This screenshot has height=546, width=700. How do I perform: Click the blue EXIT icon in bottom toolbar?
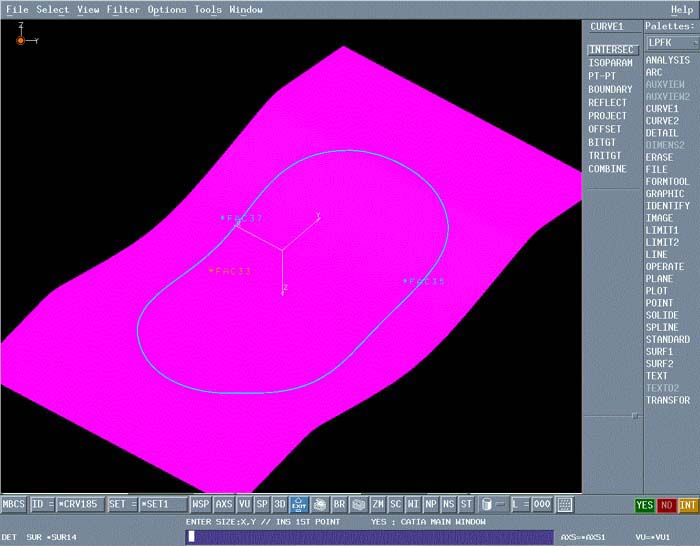coord(299,504)
